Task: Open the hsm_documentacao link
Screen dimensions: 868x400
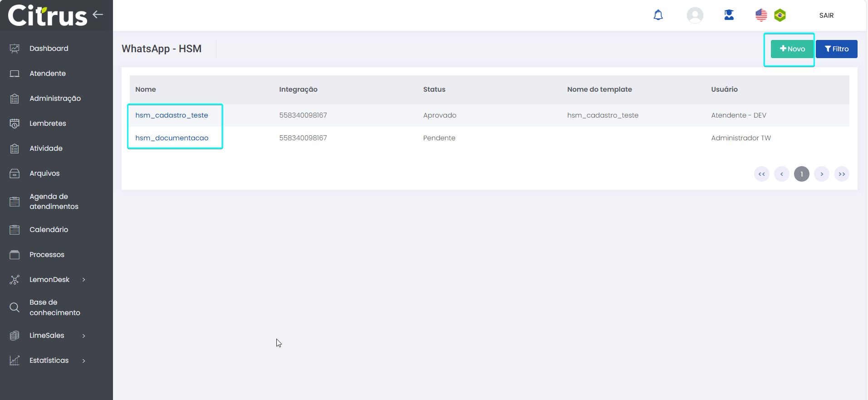Action: (x=172, y=138)
